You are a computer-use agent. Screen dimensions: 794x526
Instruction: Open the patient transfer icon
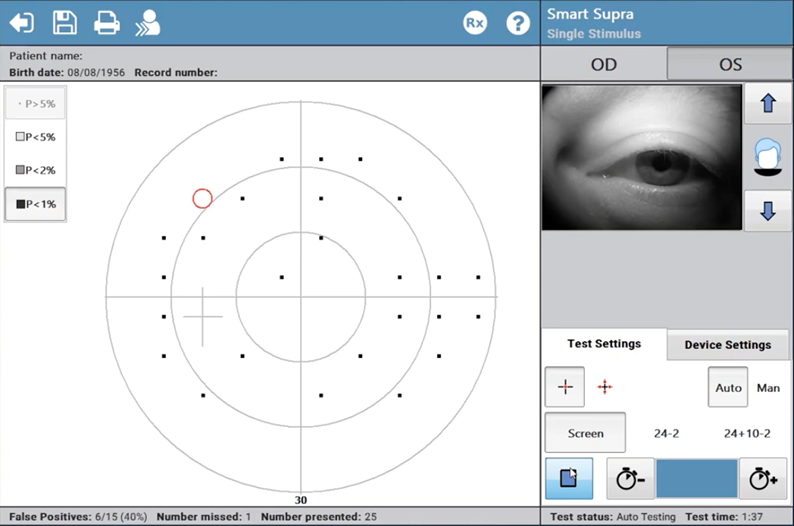pos(148,22)
